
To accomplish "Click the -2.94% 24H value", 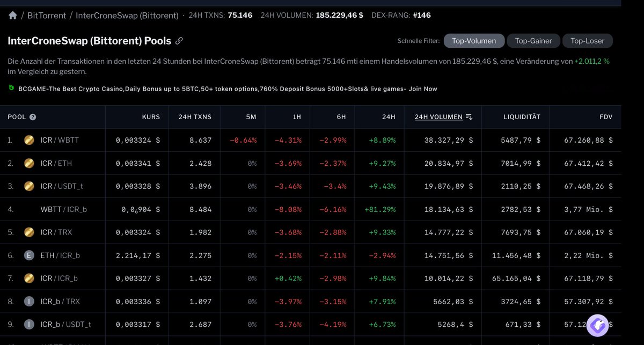I will [382, 255].
